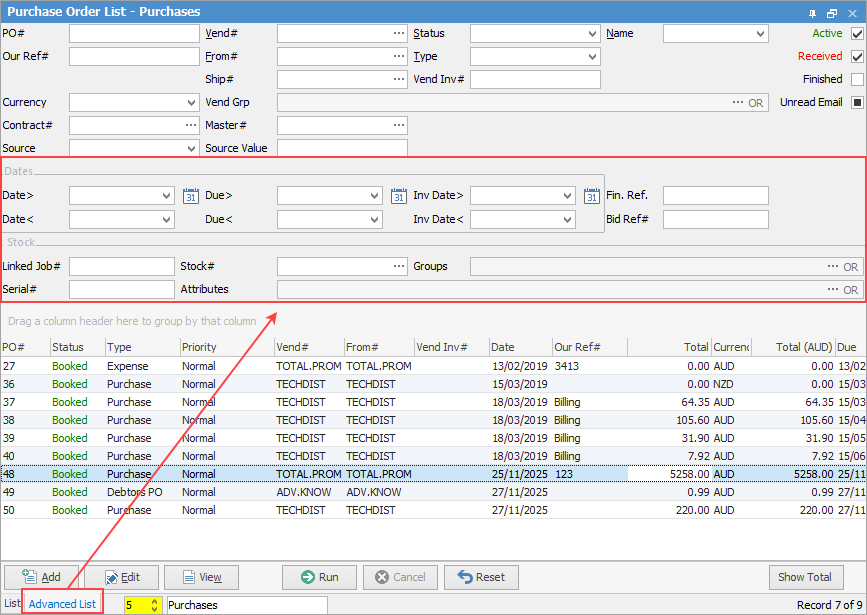This screenshot has height=615, width=867.
Task: Expand the Date< dropdown
Action: click(x=166, y=220)
